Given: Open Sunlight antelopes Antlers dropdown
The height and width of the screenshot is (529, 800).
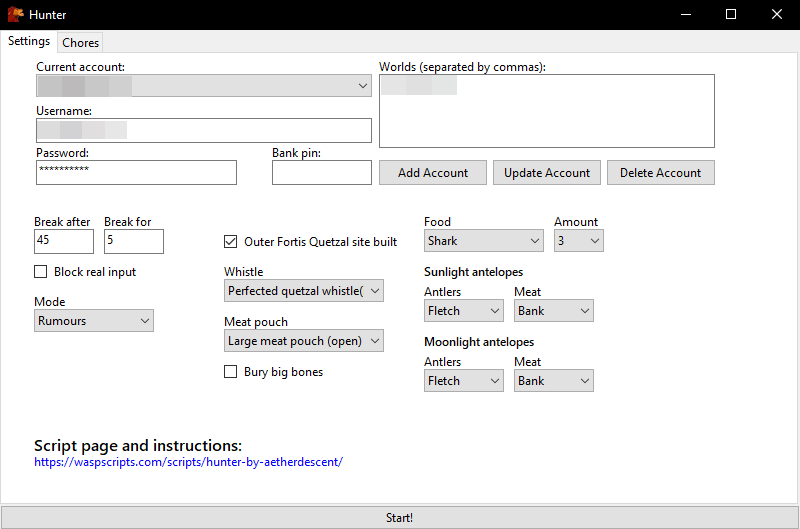Looking at the screenshot, I should (x=464, y=311).
